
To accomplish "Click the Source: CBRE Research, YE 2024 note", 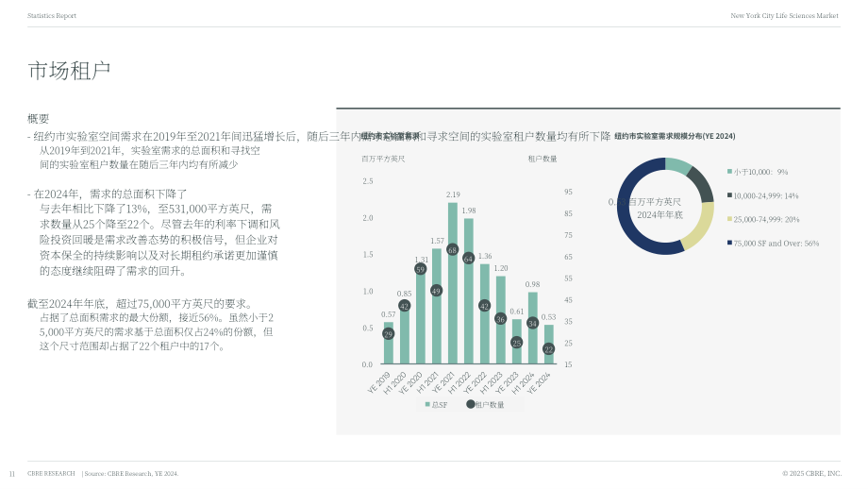I will [x=131, y=474].
